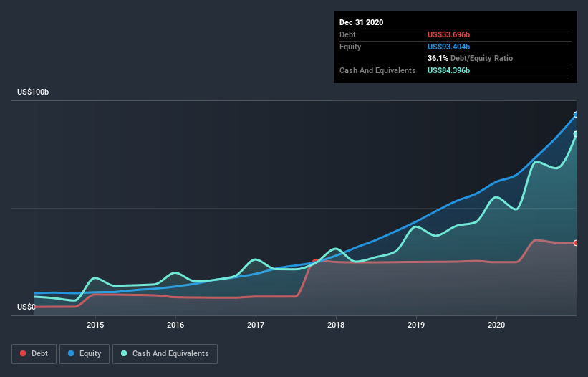Screen dimensions: 588x377
Task: Click the teal Cash And Equivalents legend dot
Action: (124, 353)
